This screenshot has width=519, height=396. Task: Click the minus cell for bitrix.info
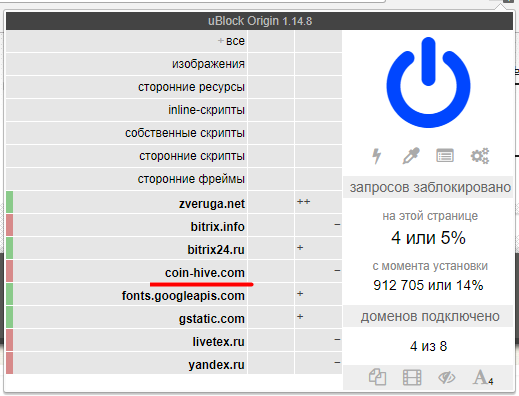pyautogui.click(x=318, y=226)
